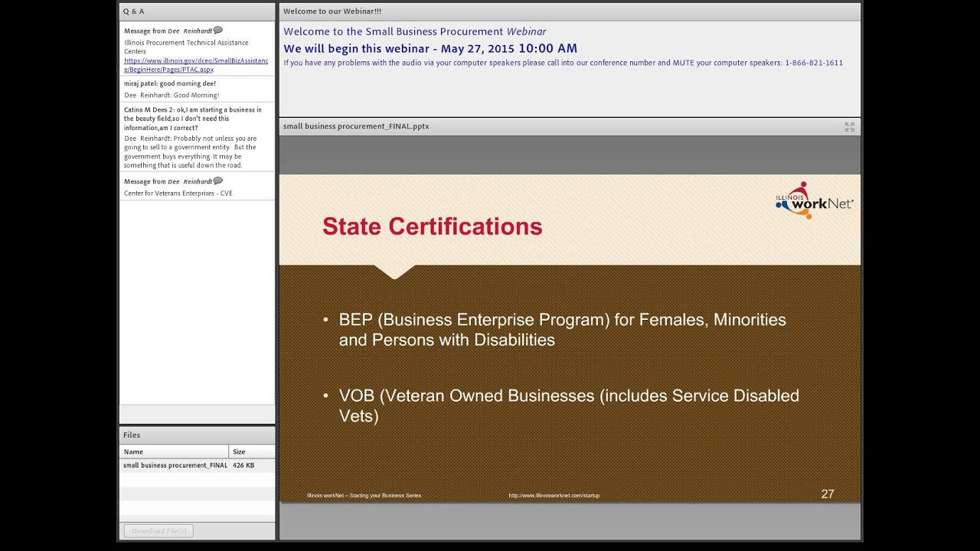The image size is (980, 551).
Task: Sort files by the Name column header
Action: (x=174, y=452)
